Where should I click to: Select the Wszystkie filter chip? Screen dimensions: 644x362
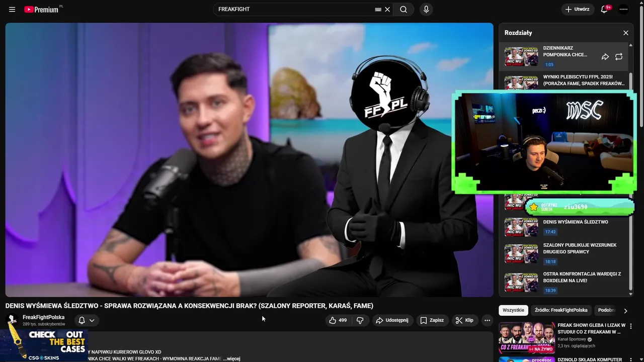513,310
